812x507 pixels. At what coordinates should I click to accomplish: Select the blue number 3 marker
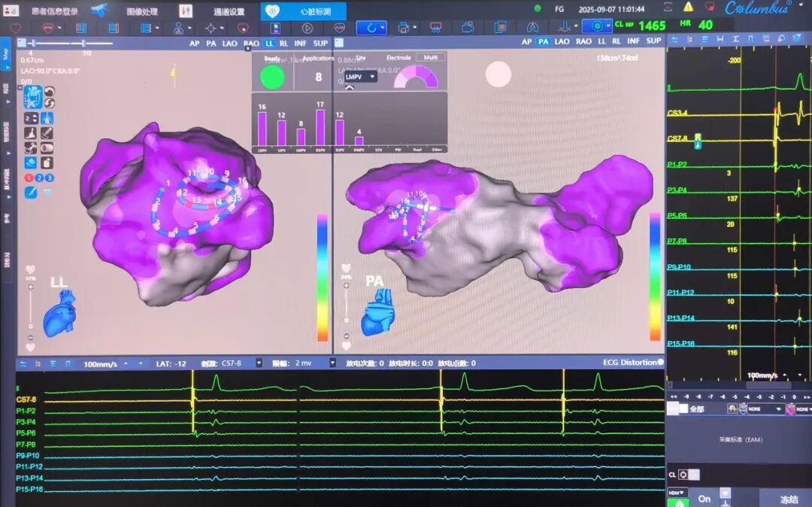(x=49, y=178)
